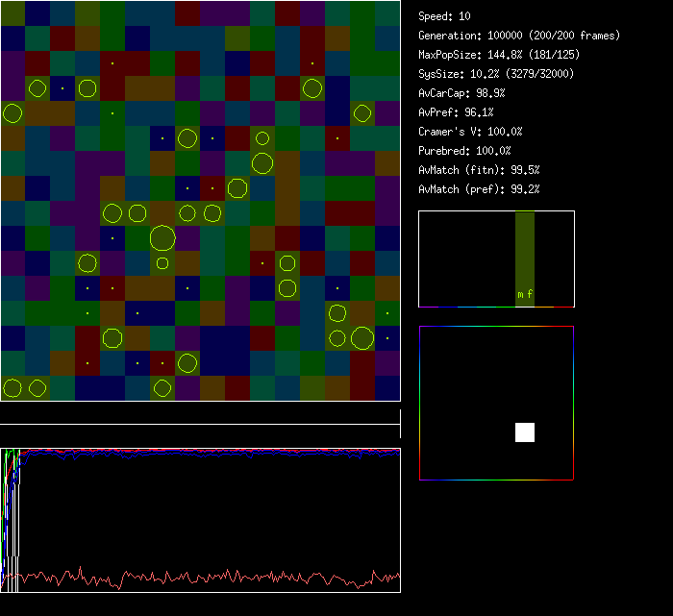Click the MaxPopSize statistic line
673x616 pixels.
(498, 55)
